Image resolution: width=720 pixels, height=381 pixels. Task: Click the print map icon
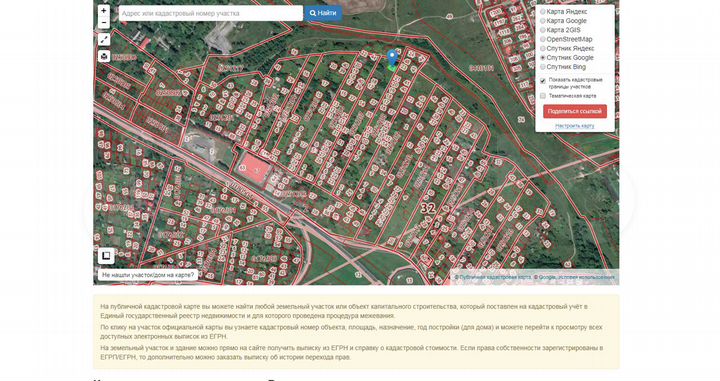(x=104, y=56)
